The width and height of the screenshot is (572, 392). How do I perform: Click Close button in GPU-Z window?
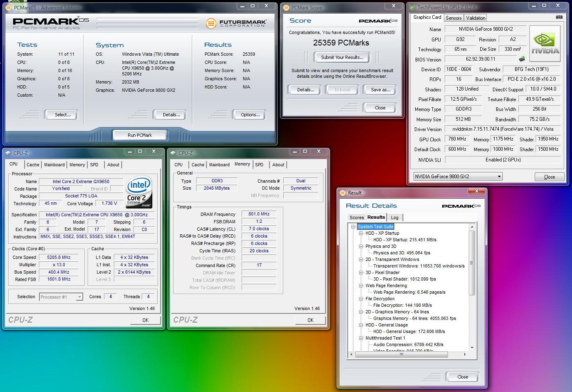click(549, 177)
